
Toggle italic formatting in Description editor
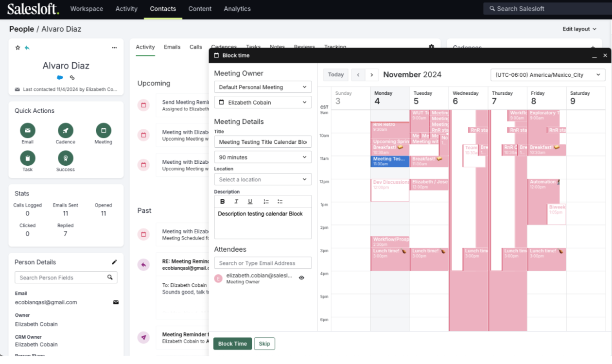pos(236,202)
